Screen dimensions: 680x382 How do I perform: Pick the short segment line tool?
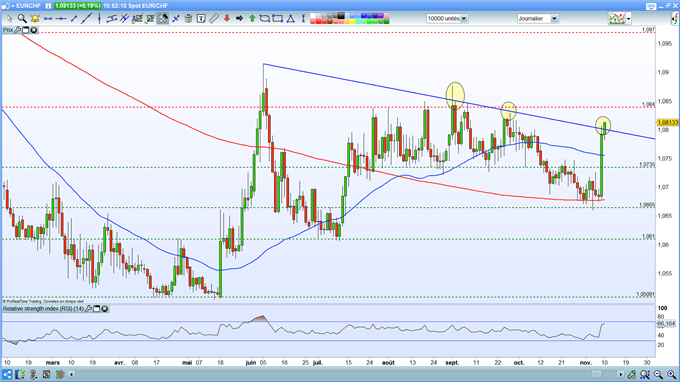pos(74,18)
